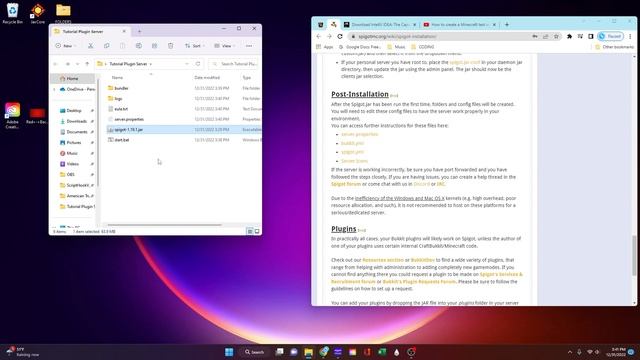Screen dimensions: 640x360
Task: Select the first pinned Chrome tab
Action: pyautogui.click(x=321, y=24)
